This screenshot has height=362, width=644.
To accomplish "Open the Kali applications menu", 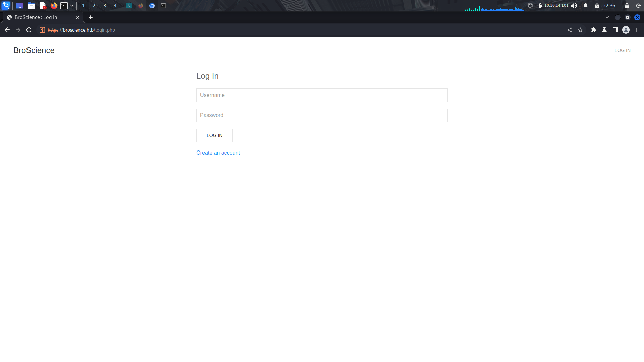I will pyautogui.click(x=6, y=6).
